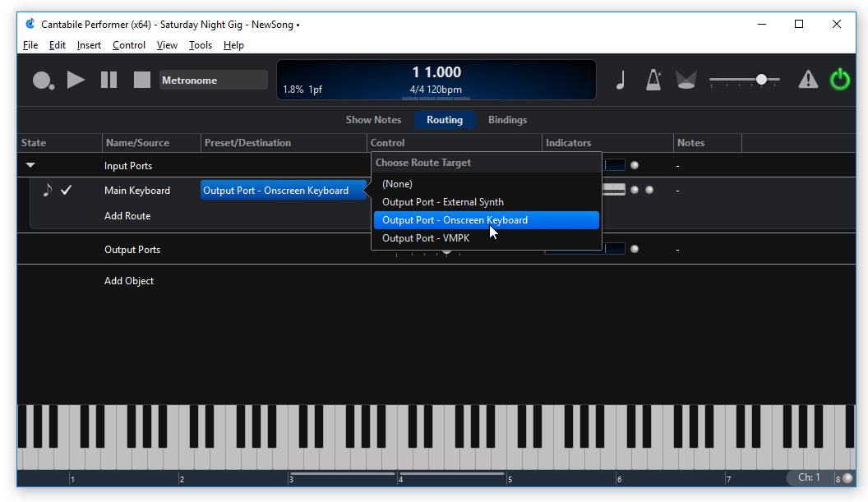Open the Tools menu
Viewport: 868px width, 502px height.
[201, 45]
